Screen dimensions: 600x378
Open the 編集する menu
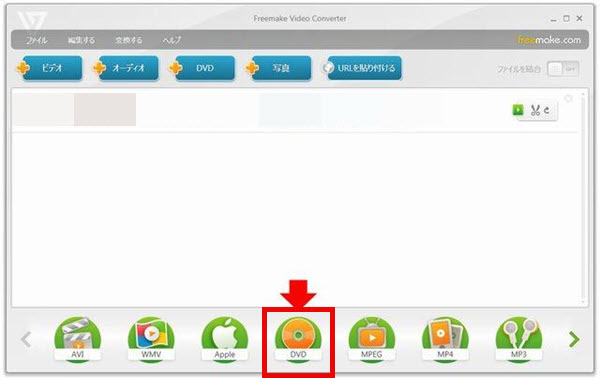[x=81, y=40]
